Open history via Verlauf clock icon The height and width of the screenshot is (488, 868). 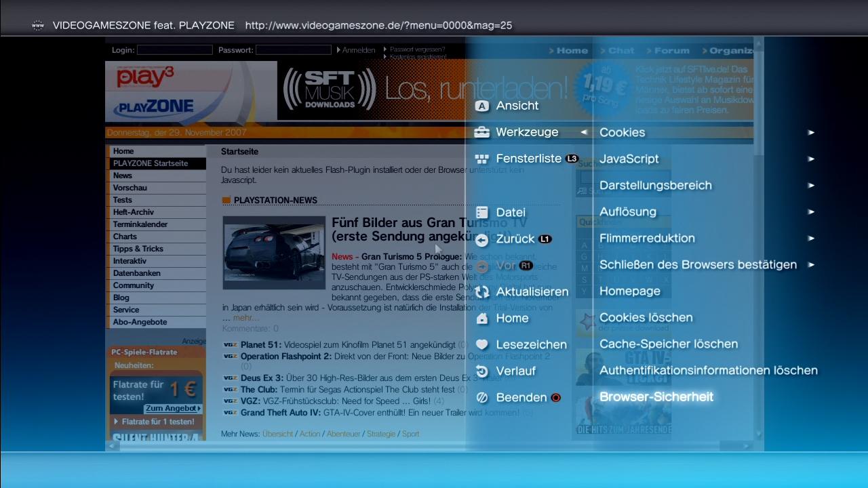(x=481, y=371)
